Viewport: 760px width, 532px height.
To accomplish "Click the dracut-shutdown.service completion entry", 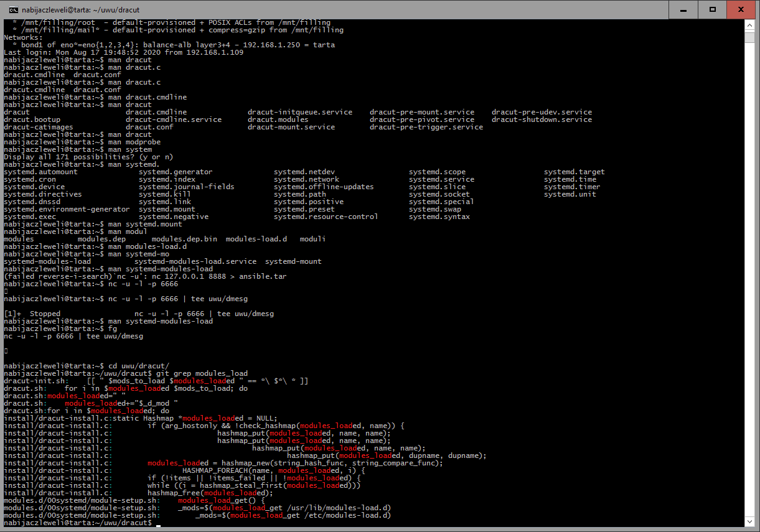I will tap(542, 119).
